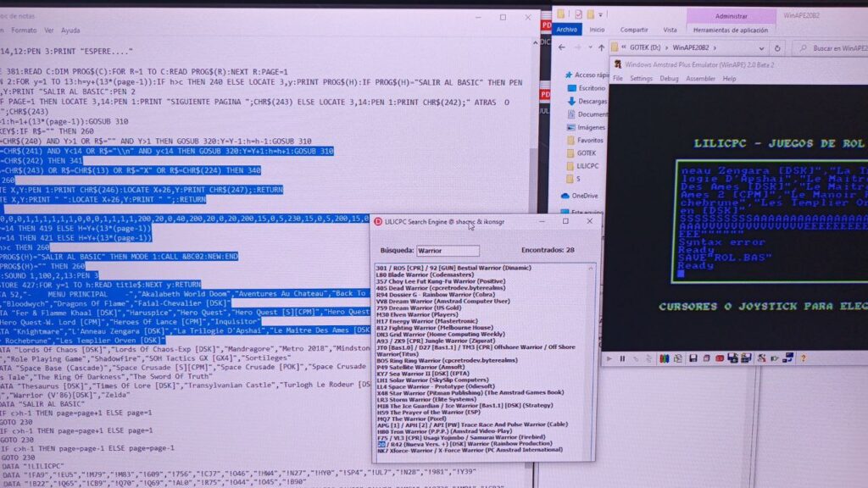Select Energy Warrior (Mastertronic) result
The image size is (868, 488).
click(427, 321)
